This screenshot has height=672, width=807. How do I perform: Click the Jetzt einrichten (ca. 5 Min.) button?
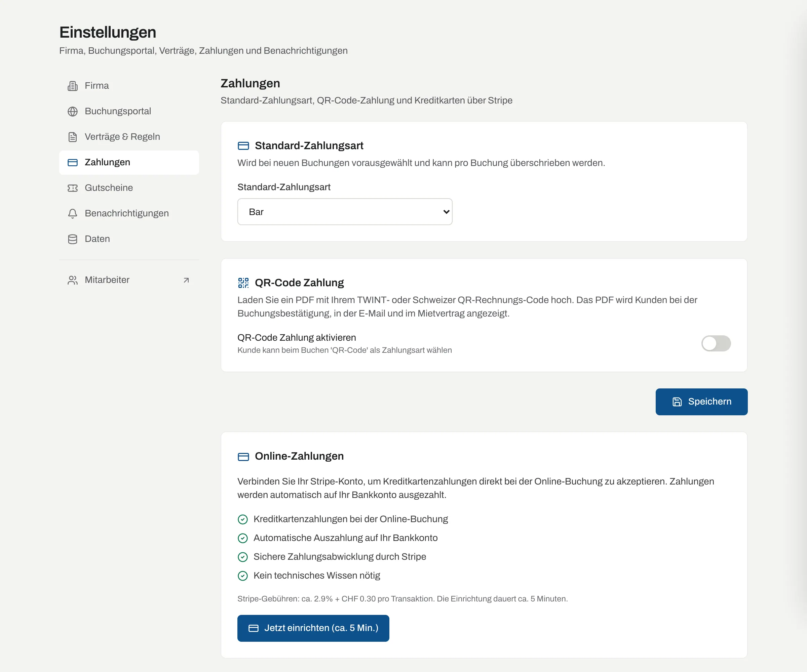pyautogui.click(x=313, y=628)
